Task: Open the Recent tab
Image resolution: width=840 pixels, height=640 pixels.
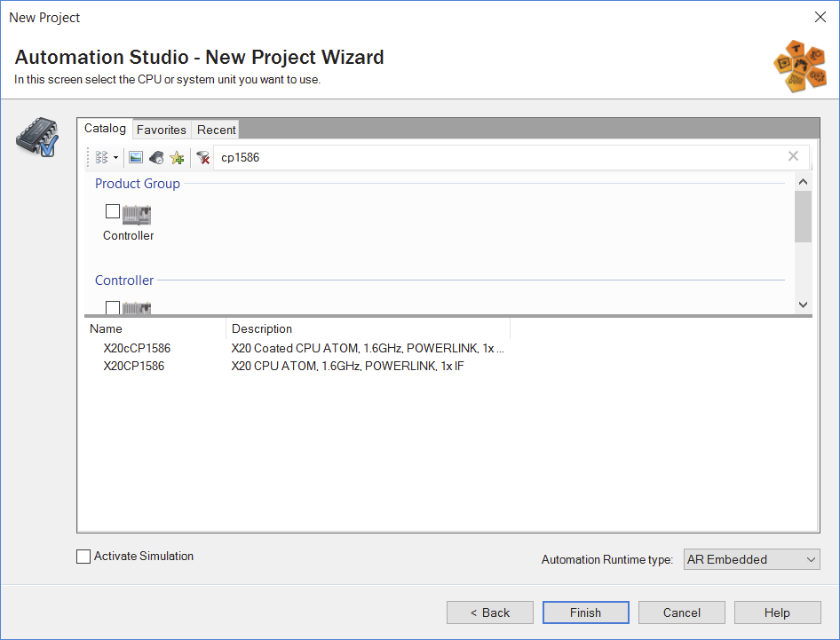Action: point(216,130)
